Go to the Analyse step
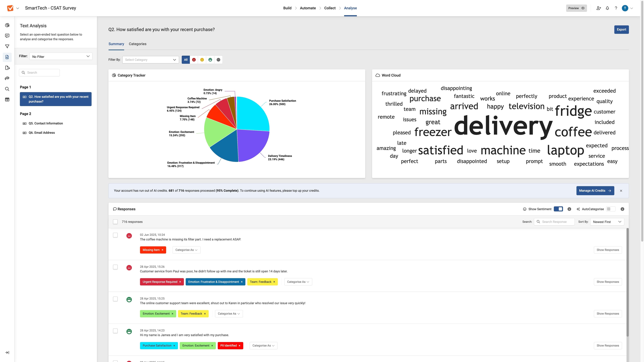The width and height of the screenshot is (644, 362). point(350,8)
